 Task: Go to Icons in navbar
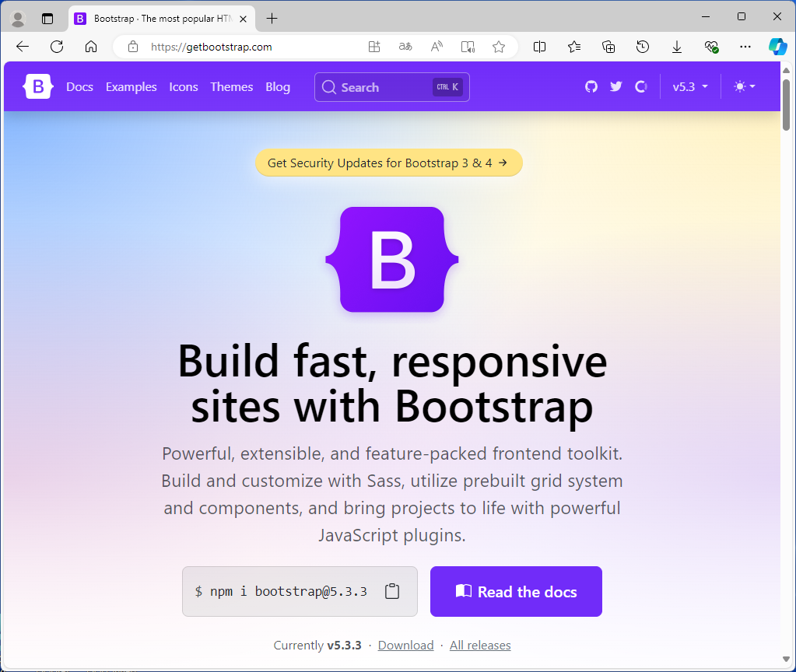click(184, 87)
